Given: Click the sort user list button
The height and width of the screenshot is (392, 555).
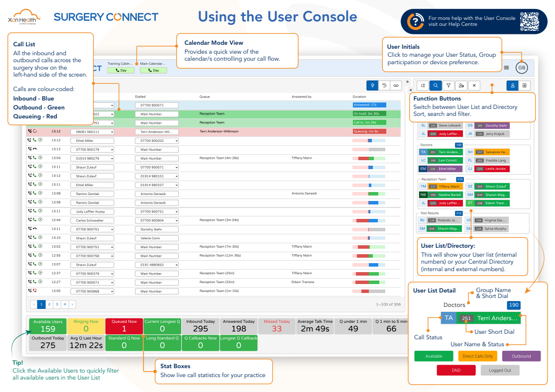Looking at the screenshot, I should coord(423,85).
